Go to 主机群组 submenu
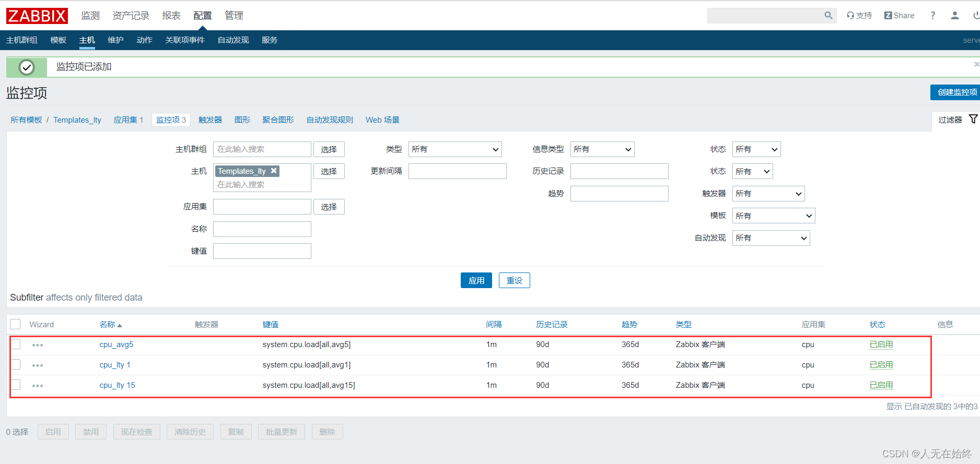The height and width of the screenshot is (464, 980). pyautogui.click(x=22, y=40)
